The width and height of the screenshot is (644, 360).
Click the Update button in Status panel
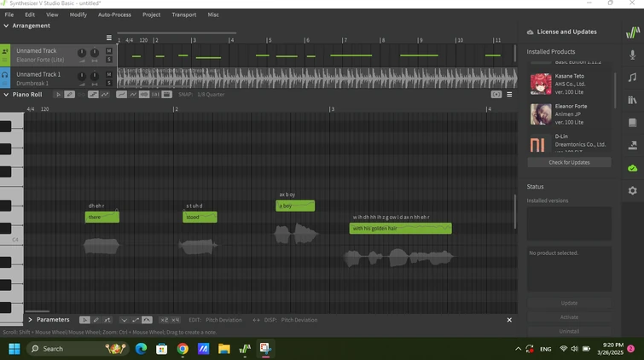coord(569,303)
